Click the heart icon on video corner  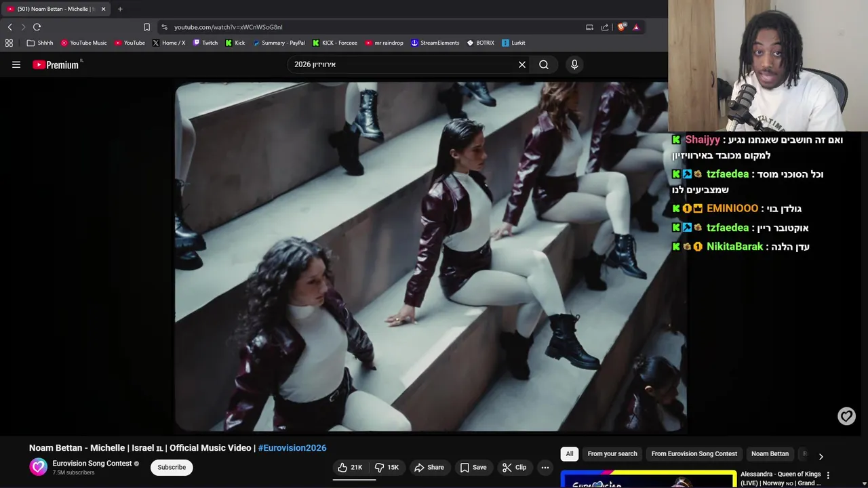846,416
